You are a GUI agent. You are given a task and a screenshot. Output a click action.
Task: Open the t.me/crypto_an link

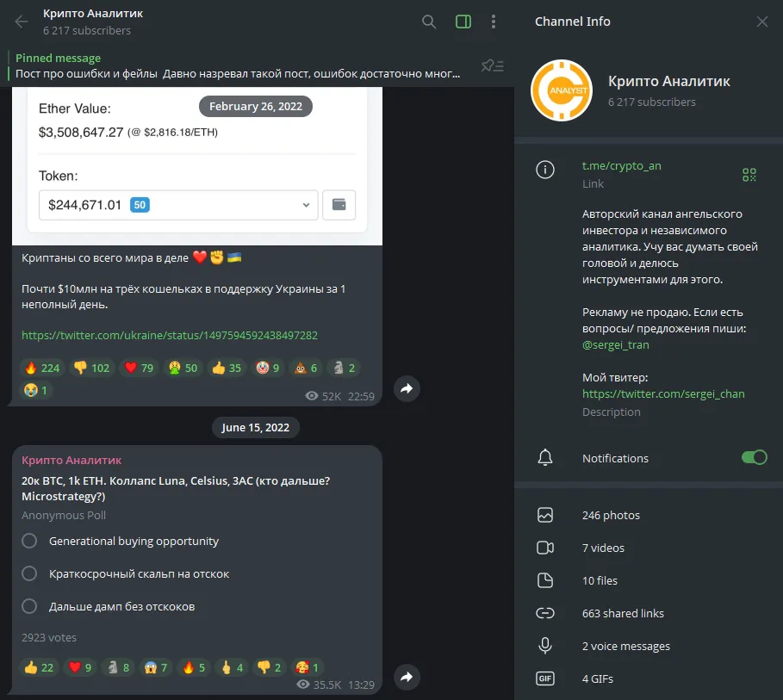621,166
